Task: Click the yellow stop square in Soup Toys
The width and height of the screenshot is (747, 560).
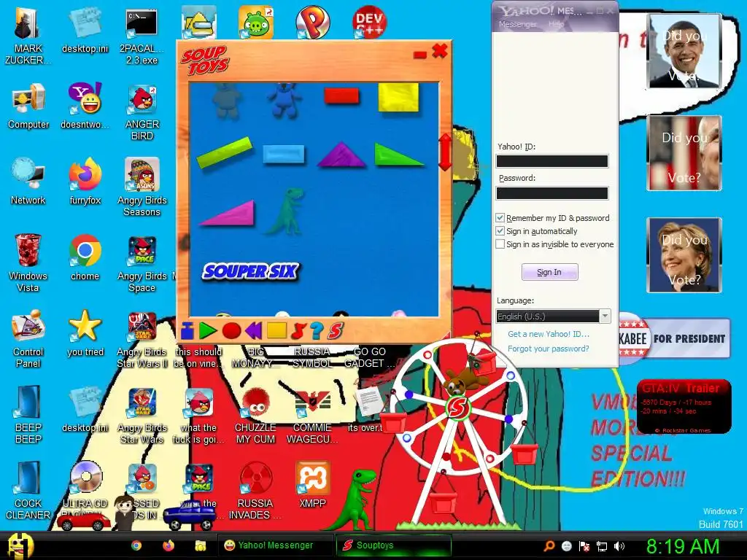Action: point(276,330)
